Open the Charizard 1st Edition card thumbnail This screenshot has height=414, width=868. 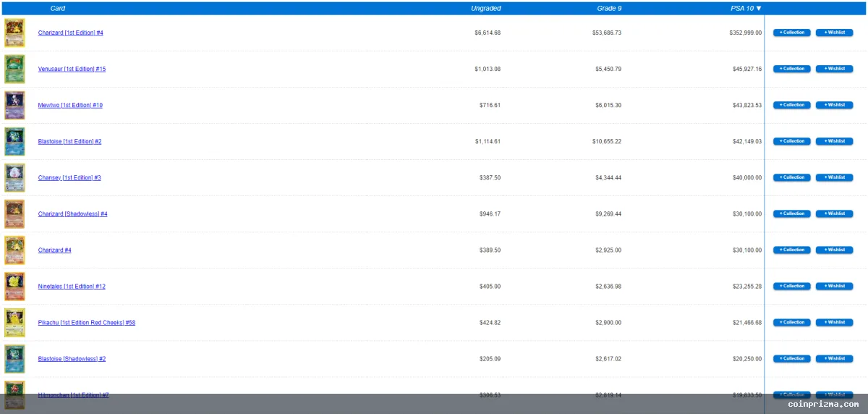[14, 33]
